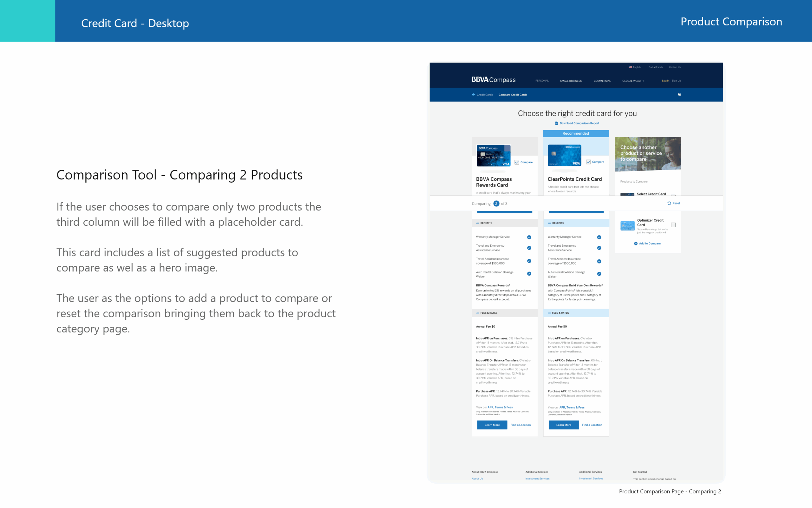Click the Sign Up link
This screenshot has width=812, height=508.
[x=676, y=81]
